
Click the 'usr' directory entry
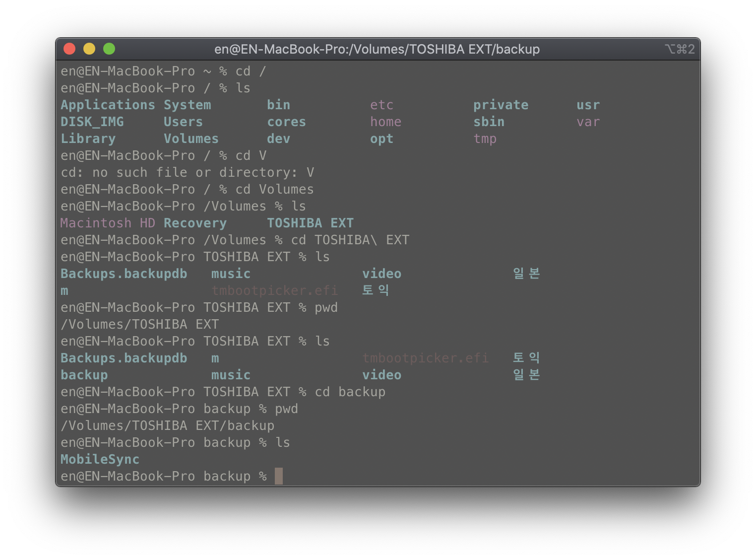pos(588,105)
